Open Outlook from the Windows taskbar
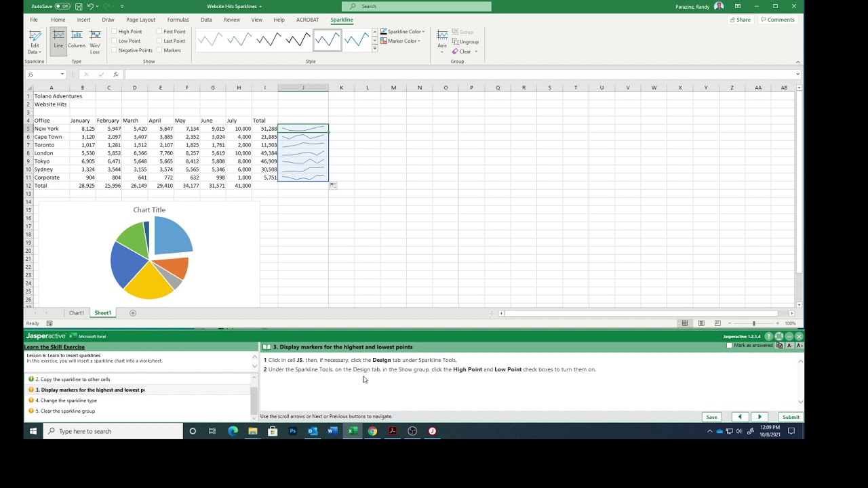The height and width of the screenshot is (488, 868). click(313, 431)
